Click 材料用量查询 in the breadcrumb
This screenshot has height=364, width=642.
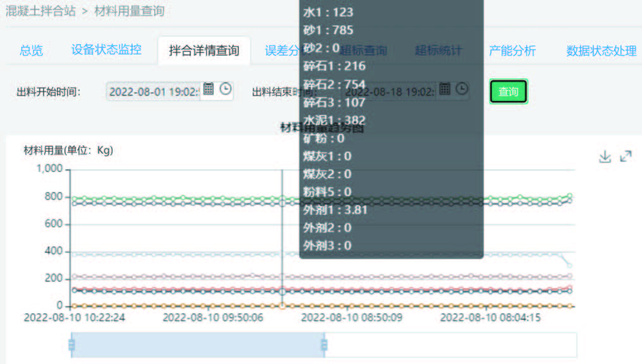click(129, 11)
